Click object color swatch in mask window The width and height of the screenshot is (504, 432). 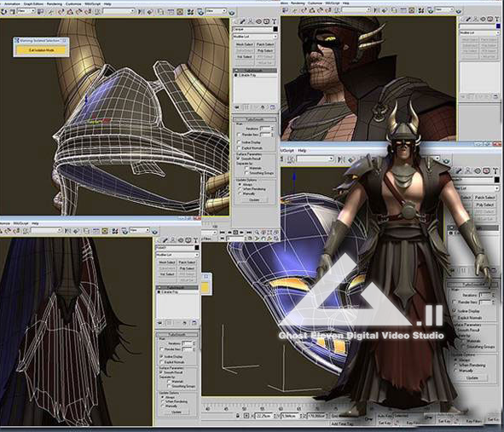[x=497, y=180]
